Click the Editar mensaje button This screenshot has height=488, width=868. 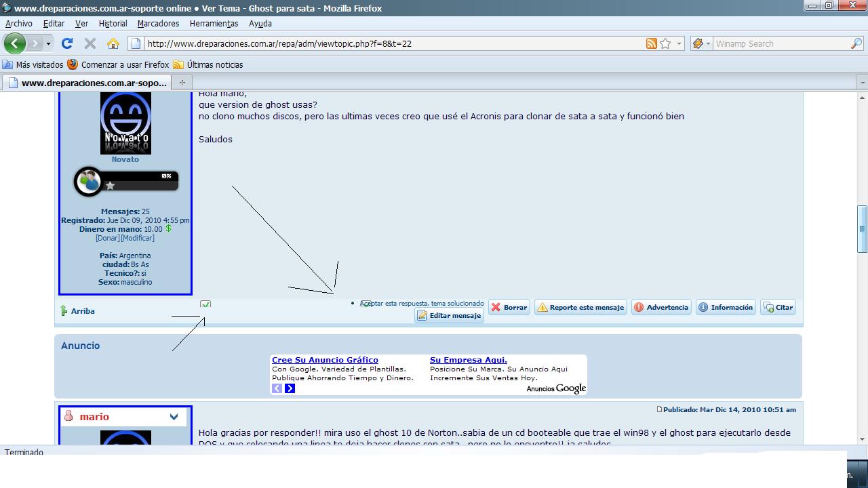tap(449, 316)
